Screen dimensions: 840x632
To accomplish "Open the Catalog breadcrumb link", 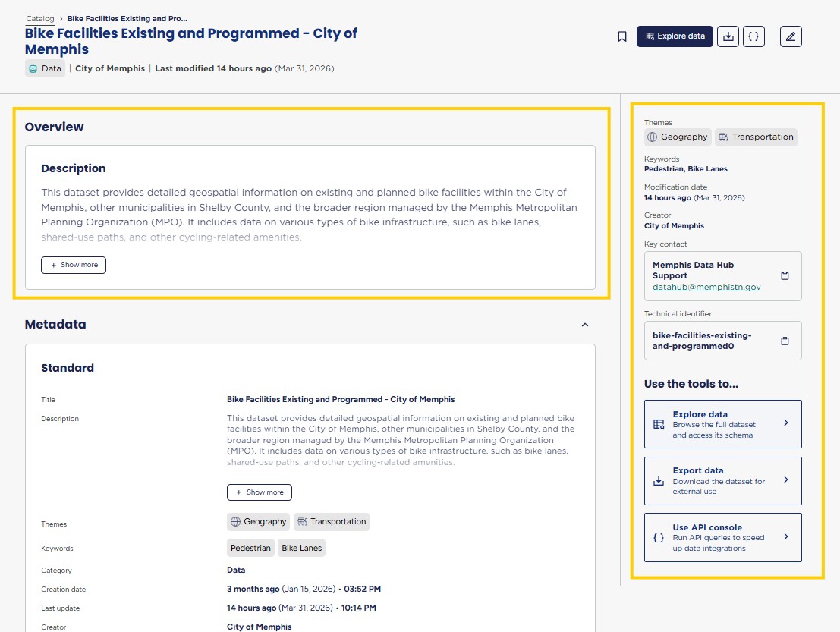I will pos(40,18).
